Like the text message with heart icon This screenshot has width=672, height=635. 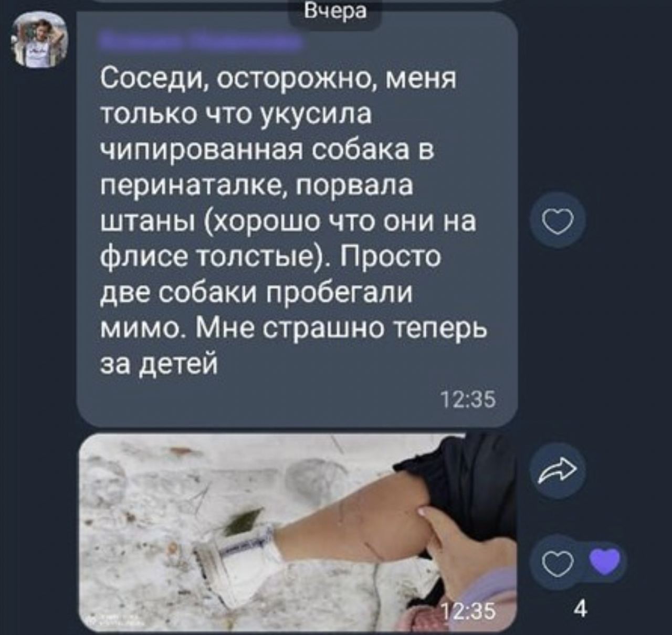(559, 220)
